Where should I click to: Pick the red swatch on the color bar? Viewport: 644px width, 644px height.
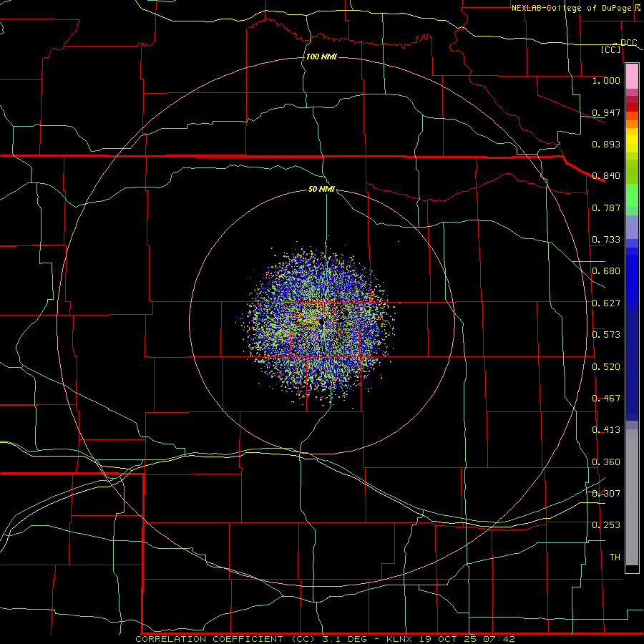[632, 107]
